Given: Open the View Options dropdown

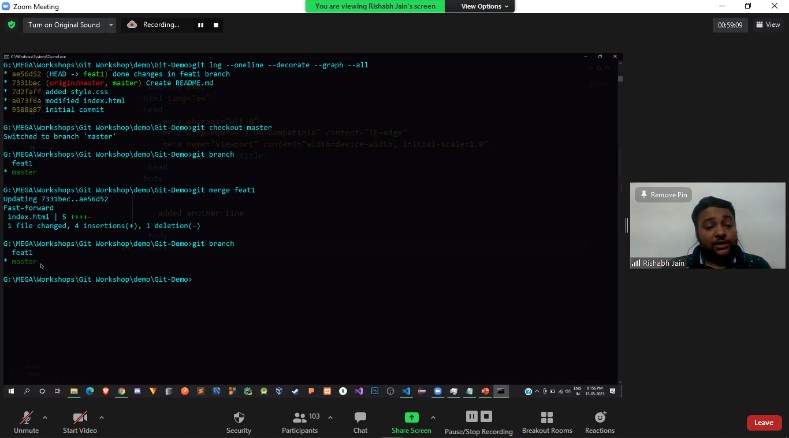Looking at the screenshot, I should (485, 6).
